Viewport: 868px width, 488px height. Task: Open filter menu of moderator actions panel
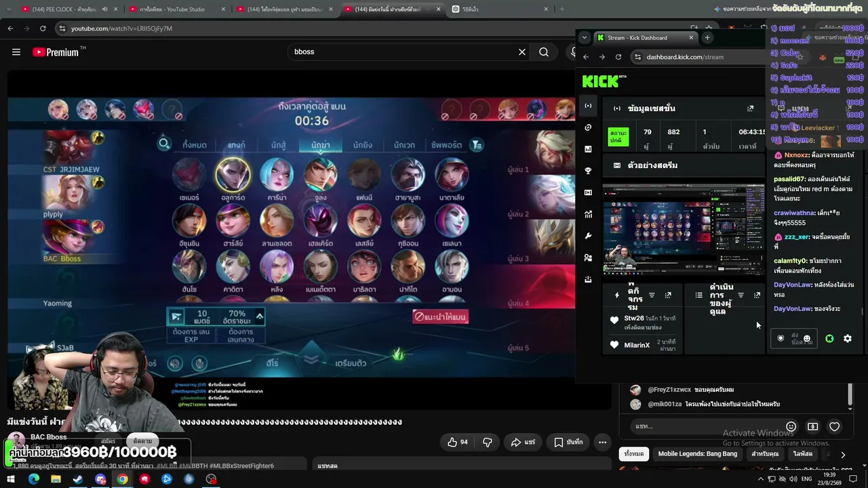[741, 296]
